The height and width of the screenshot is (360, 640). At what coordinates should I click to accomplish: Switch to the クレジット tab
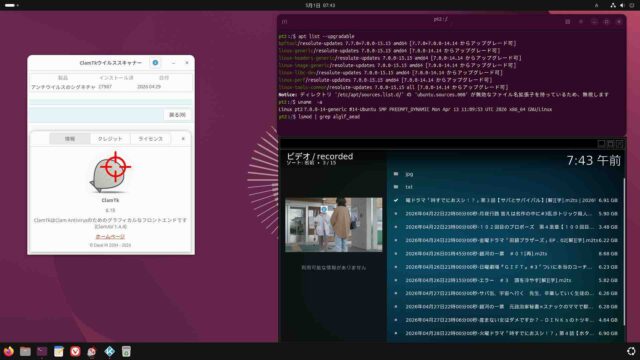110,139
